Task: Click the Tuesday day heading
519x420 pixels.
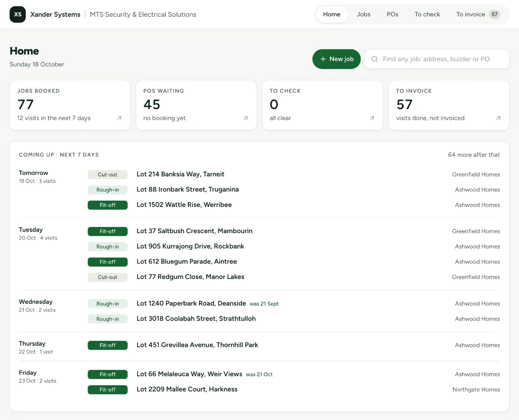Action: 31,230
